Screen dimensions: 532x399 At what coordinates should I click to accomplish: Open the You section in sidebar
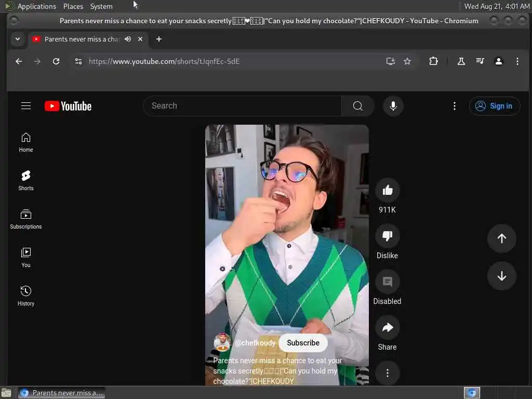26,258
